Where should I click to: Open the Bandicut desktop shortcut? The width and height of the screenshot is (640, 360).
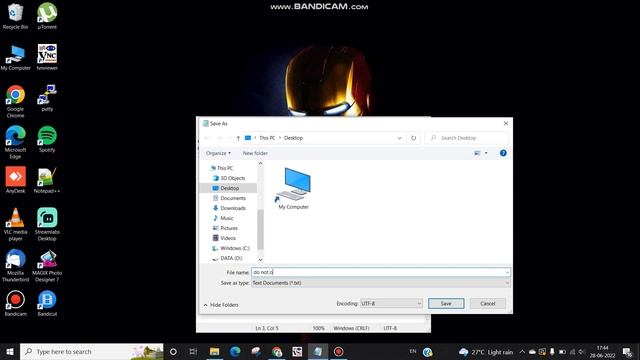tap(47, 303)
